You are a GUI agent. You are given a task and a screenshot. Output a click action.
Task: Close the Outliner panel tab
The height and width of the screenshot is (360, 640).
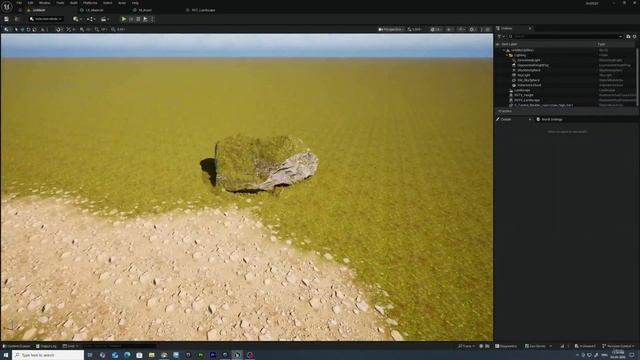click(x=530, y=28)
